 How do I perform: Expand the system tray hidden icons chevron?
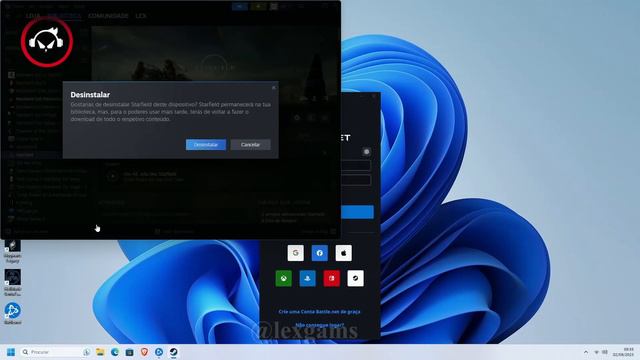click(x=586, y=352)
